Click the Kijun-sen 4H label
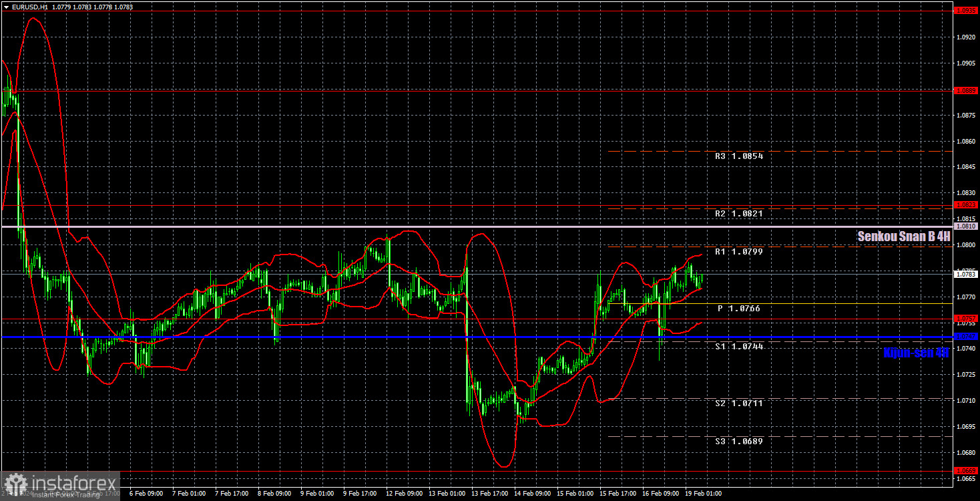980x501 pixels. coord(916,353)
